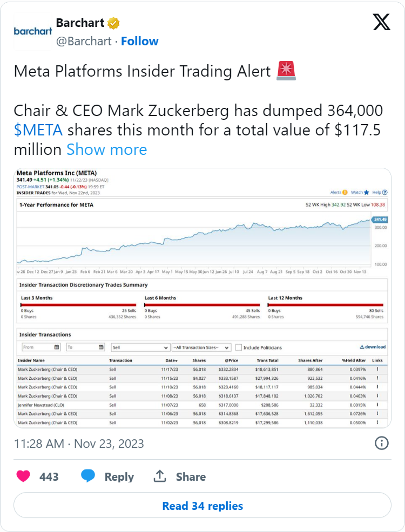405x532 pixels.
Task: Sort by the Date column header
Action: coord(171,360)
